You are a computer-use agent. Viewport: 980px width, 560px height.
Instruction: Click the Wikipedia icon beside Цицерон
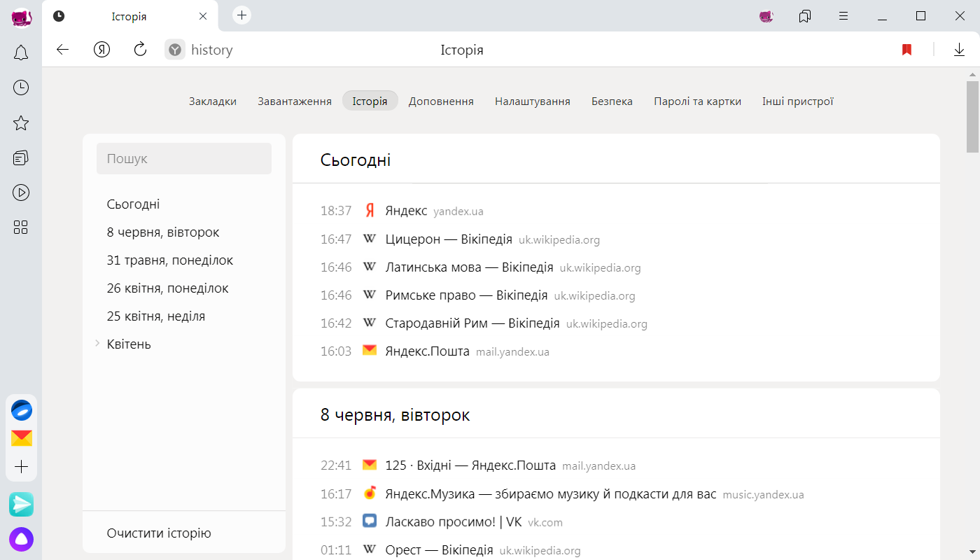click(x=370, y=239)
